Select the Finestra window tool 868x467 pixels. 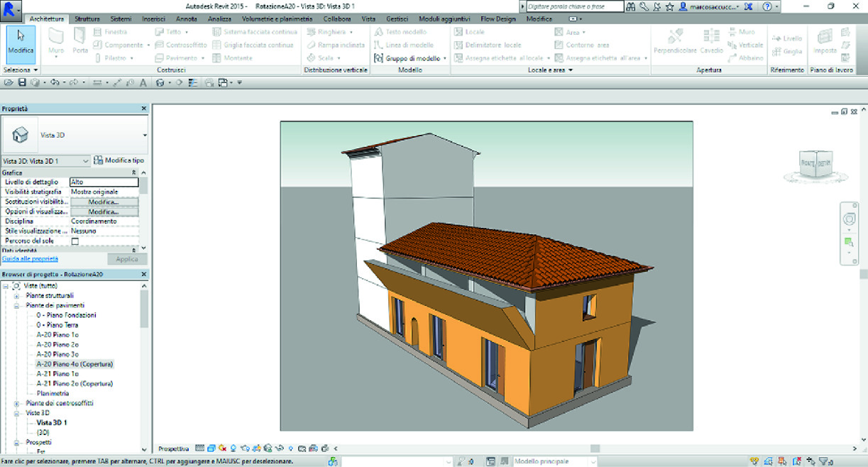(x=111, y=32)
